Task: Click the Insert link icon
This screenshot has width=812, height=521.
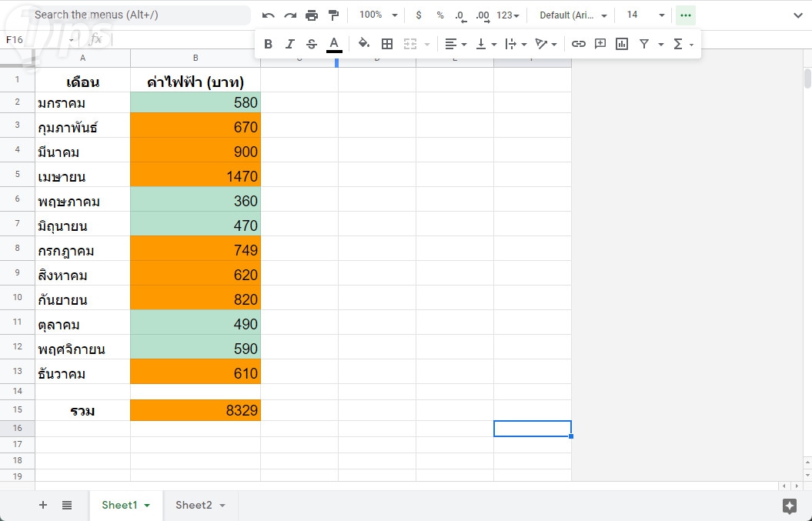Action: pos(579,44)
